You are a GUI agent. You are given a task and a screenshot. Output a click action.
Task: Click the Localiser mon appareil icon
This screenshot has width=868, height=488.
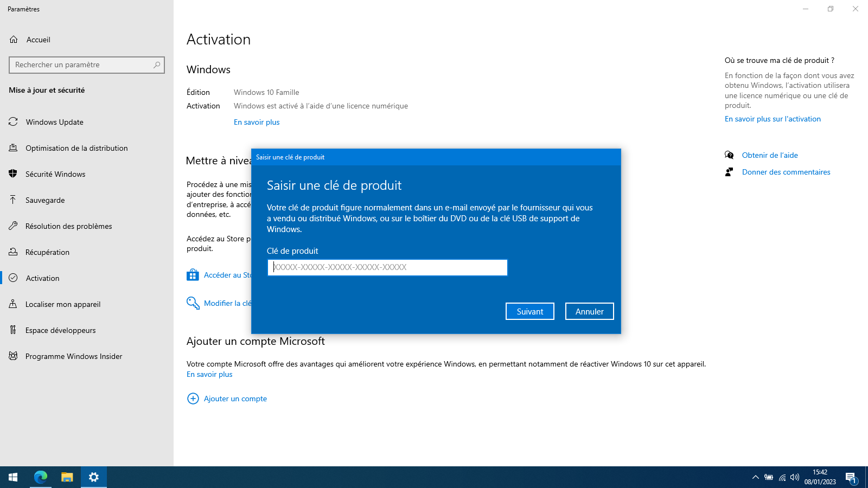(x=13, y=304)
